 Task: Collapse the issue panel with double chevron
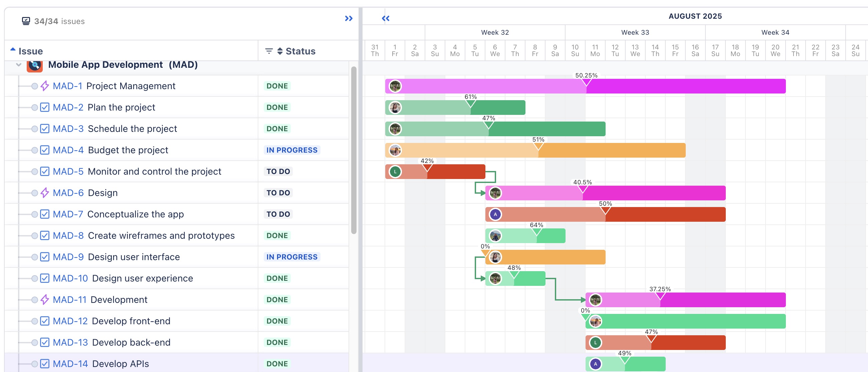[x=349, y=18]
